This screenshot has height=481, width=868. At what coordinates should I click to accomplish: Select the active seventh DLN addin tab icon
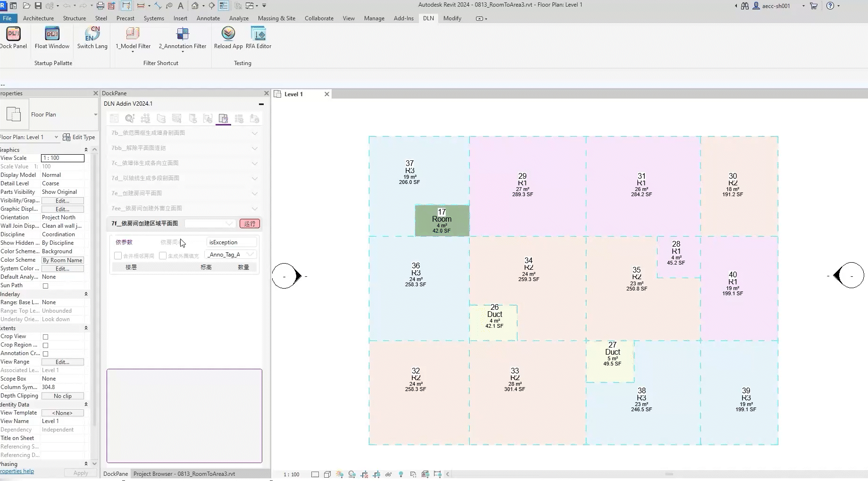pos(224,118)
